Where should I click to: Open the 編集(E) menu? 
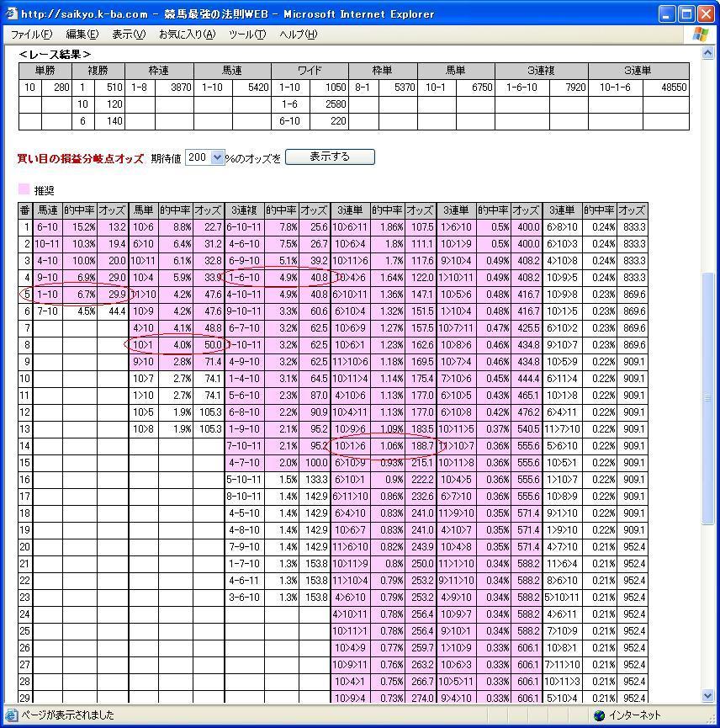click(x=82, y=35)
